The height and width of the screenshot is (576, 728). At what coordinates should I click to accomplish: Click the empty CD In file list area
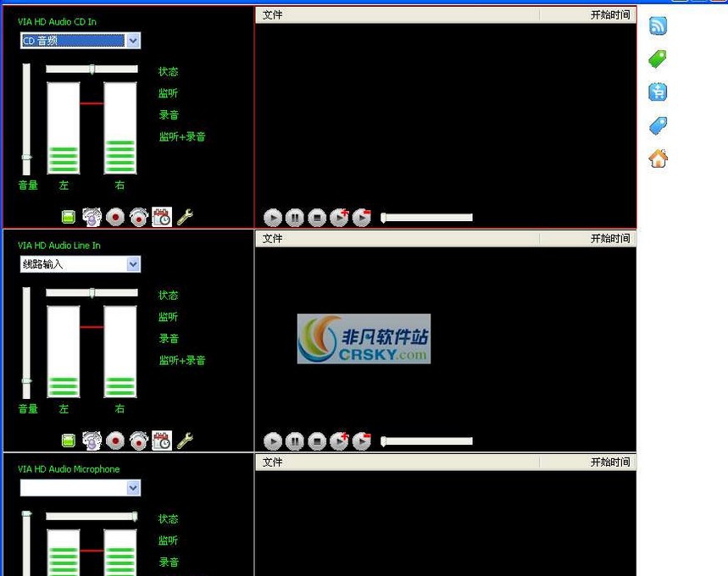click(x=446, y=114)
